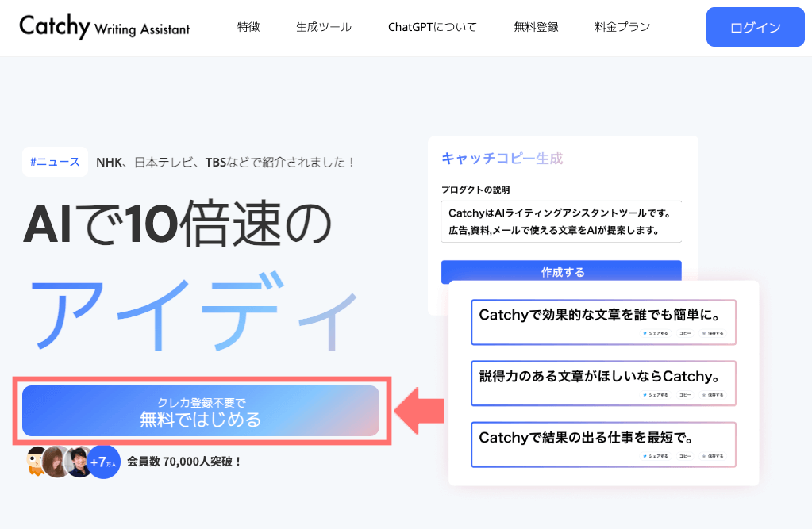The width and height of the screenshot is (812, 529).
Task: Focus the product description text field
Action: click(x=561, y=221)
